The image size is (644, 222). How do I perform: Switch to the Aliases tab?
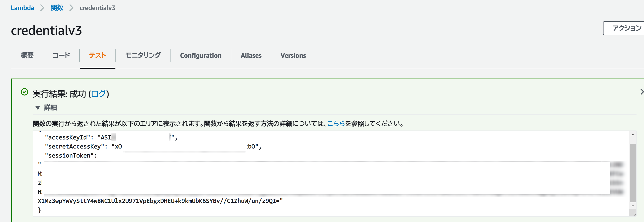pos(251,55)
